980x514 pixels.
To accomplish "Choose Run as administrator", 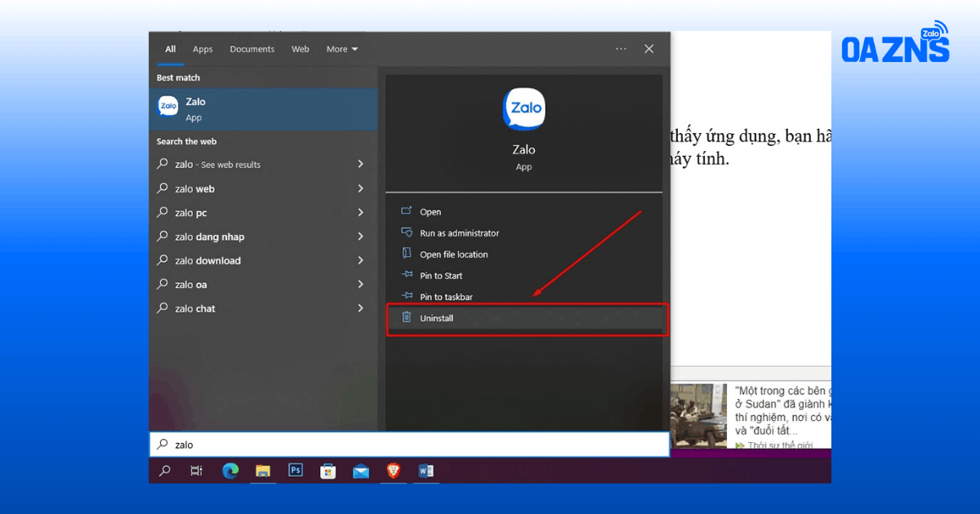I will click(523, 233).
